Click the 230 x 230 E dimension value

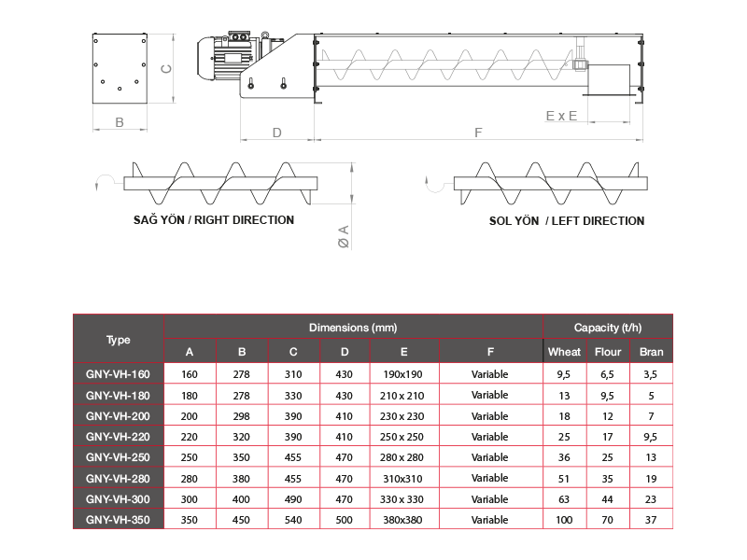(402, 415)
